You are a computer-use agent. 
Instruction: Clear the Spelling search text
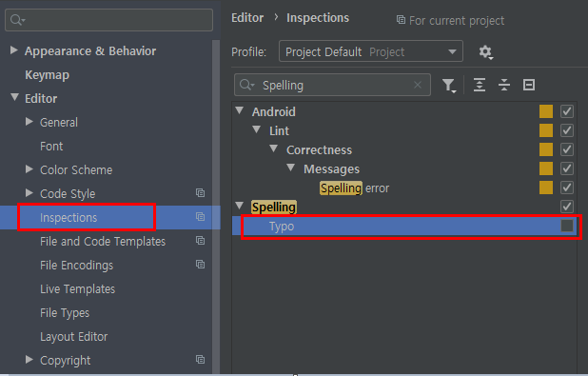418,85
